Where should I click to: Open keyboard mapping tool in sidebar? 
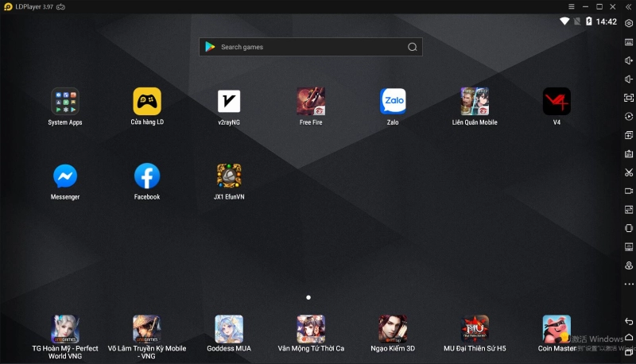(x=629, y=42)
